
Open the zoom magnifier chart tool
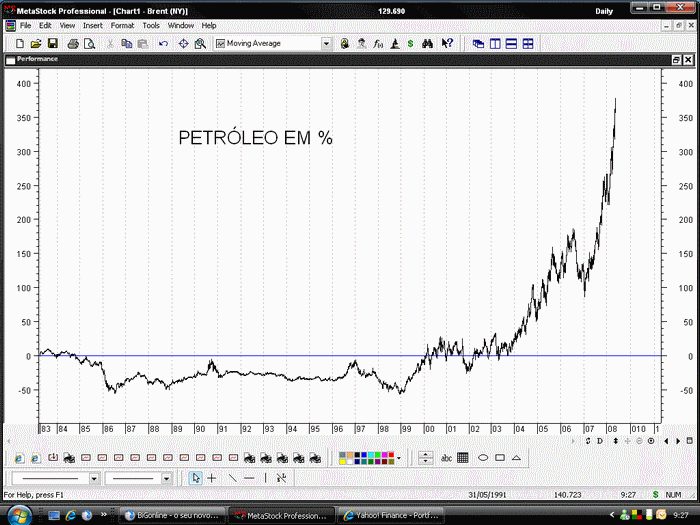click(x=200, y=44)
